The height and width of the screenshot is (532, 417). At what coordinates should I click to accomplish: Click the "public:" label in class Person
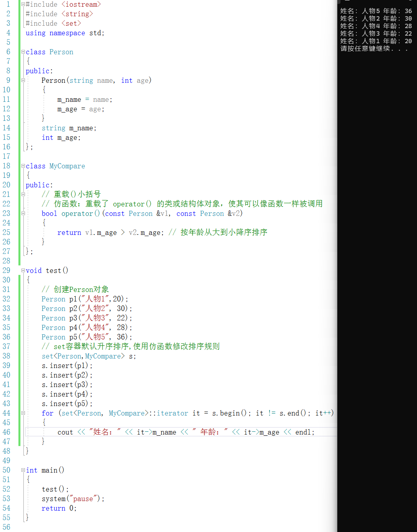click(x=39, y=71)
